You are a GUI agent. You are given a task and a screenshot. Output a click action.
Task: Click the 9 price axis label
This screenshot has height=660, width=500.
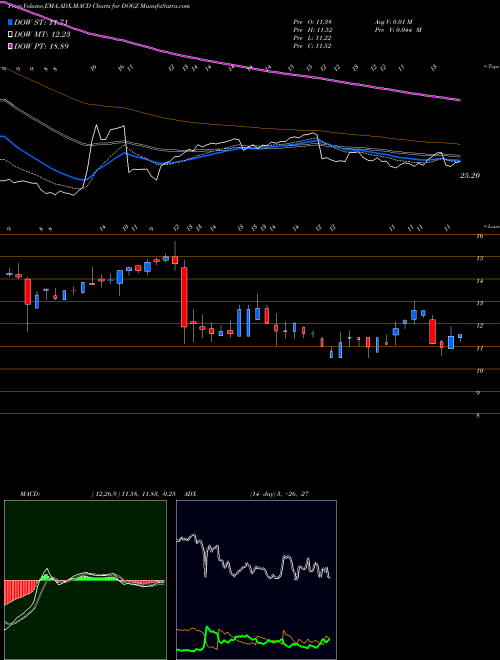(x=478, y=394)
